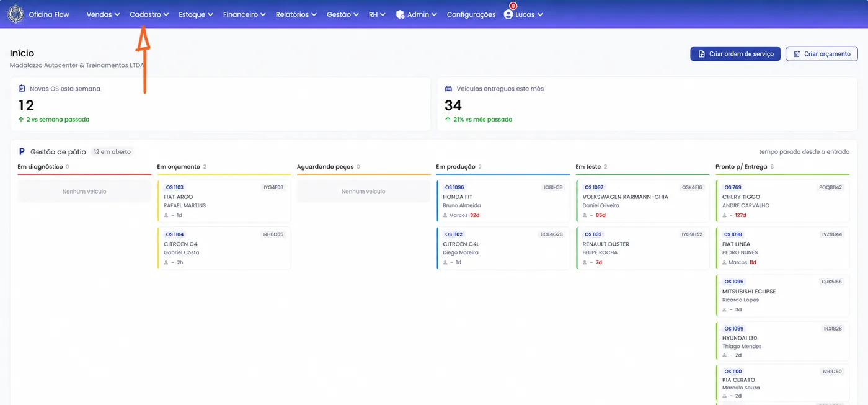The height and width of the screenshot is (405, 868).
Task: Click the Oficina Flow brand name
Action: [49, 14]
